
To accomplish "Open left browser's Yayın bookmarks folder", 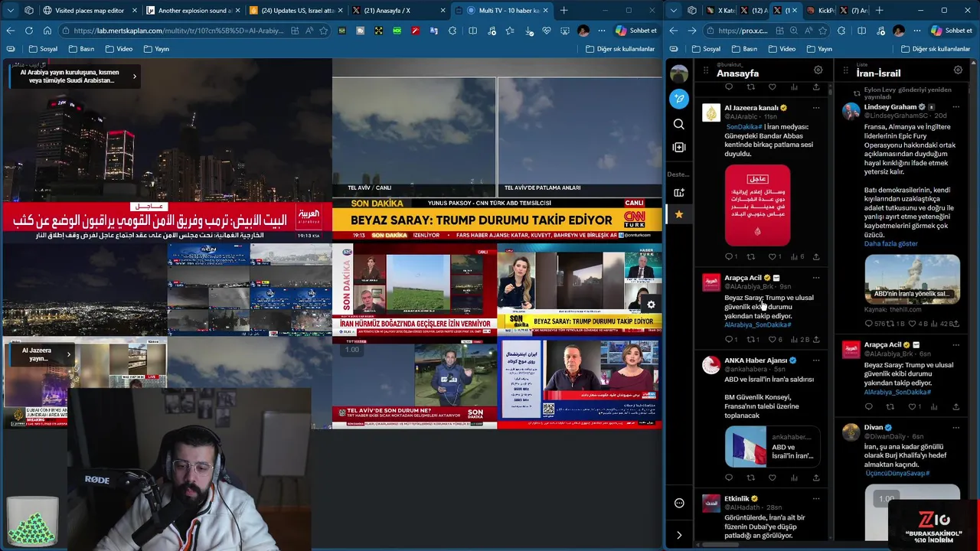I will tap(156, 49).
